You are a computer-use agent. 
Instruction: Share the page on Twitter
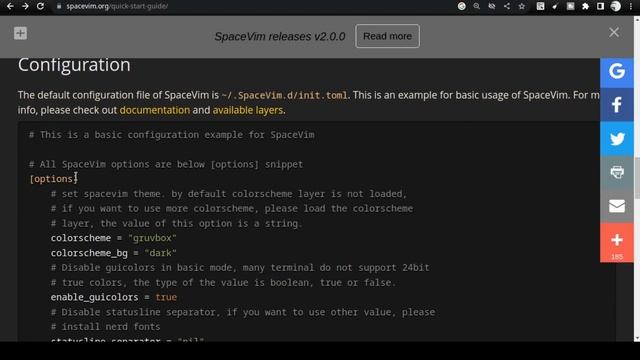click(x=617, y=138)
